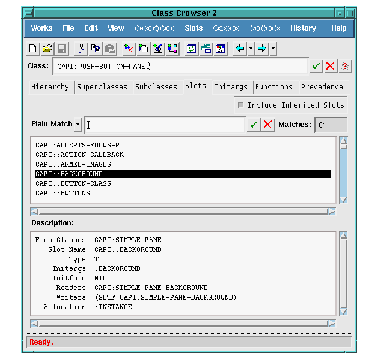Image resolution: width=379 pixels, height=360 pixels.
Task: Confirm the Class field with the green check
Action: pos(316,66)
